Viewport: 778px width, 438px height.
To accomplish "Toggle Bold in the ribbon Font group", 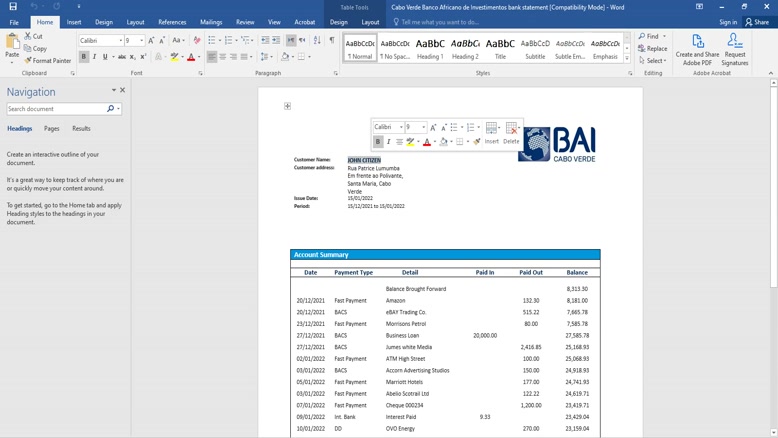I will point(83,57).
